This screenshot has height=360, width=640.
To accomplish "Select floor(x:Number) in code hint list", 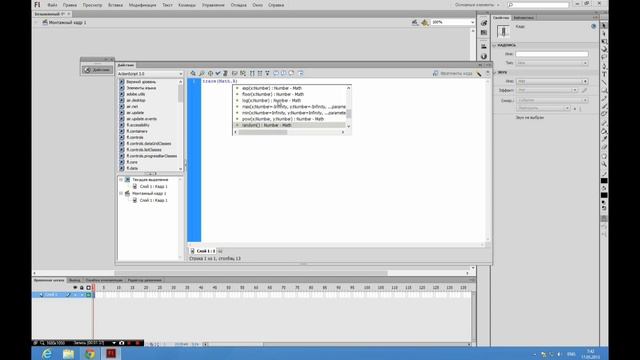I will pos(290,94).
